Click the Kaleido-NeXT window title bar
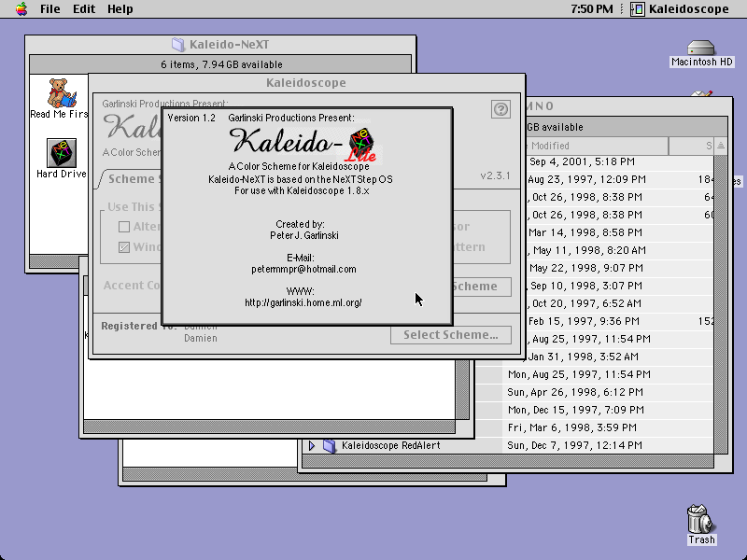Screen dimensions: 747x560 220,44
